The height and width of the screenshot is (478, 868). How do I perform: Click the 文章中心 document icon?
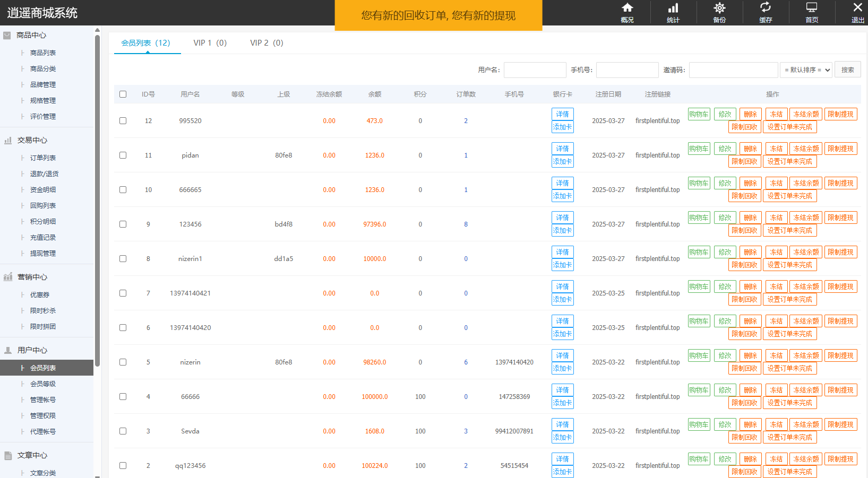pos(8,456)
